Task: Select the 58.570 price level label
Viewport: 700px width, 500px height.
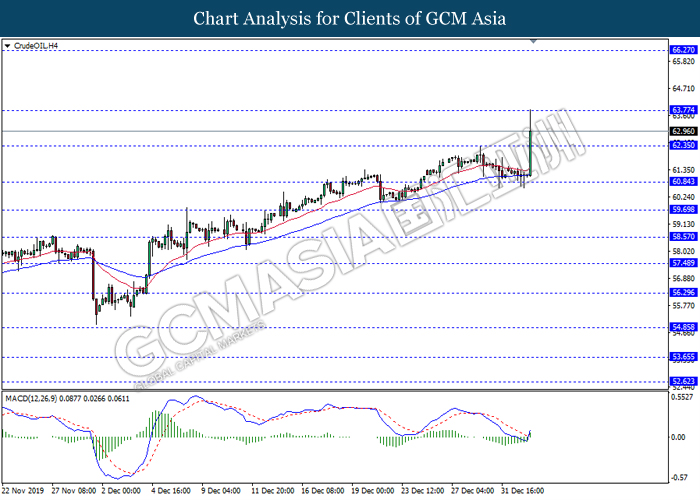Action: [683, 237]
